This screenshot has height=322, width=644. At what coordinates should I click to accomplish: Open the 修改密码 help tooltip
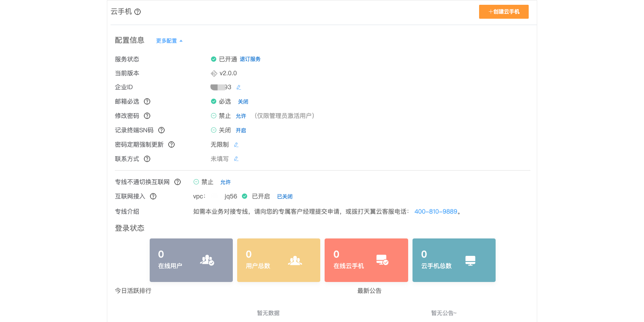(147, 116)
